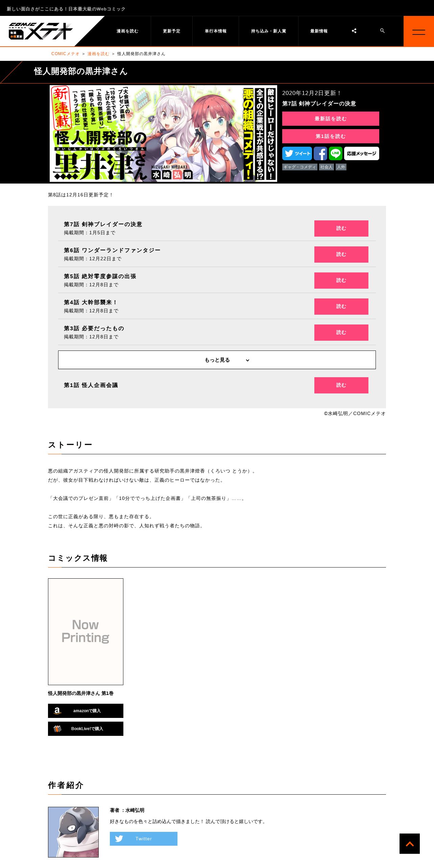
Task: Share on Facebook icon
Action: (x=320, y=153)
